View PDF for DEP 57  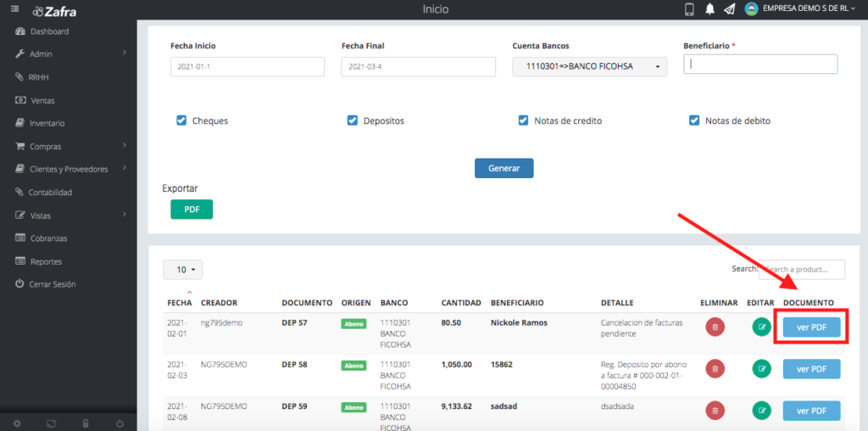pos(811,327)
